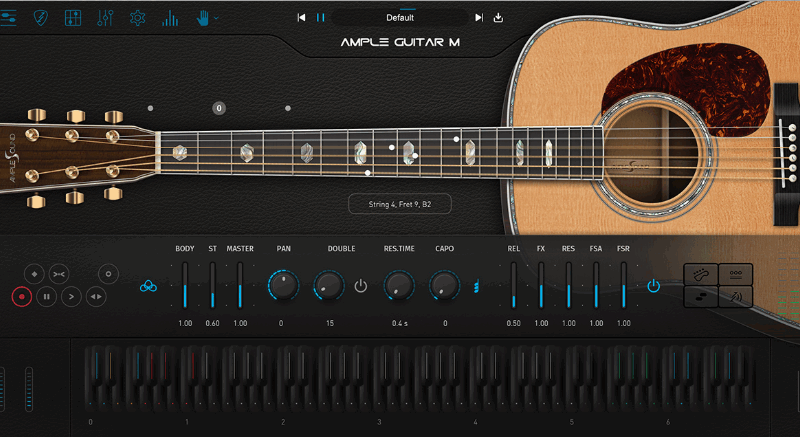Open the Tab player grid icon

[73, 18]
